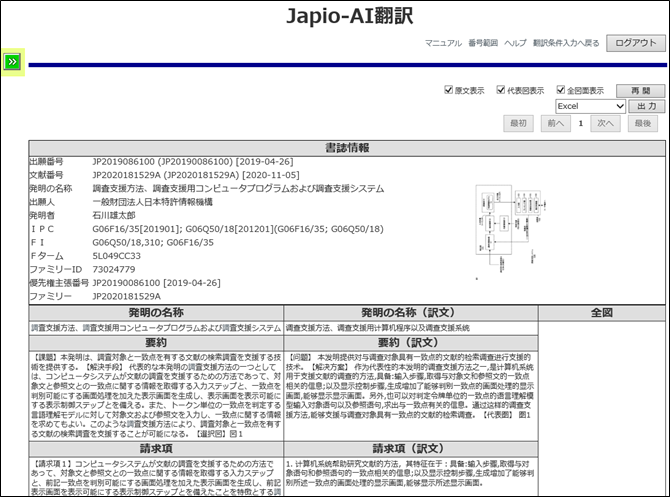Click the 請求項（訳文） section header
Viewport: 672px width, 497px height.
click(410, 449)
